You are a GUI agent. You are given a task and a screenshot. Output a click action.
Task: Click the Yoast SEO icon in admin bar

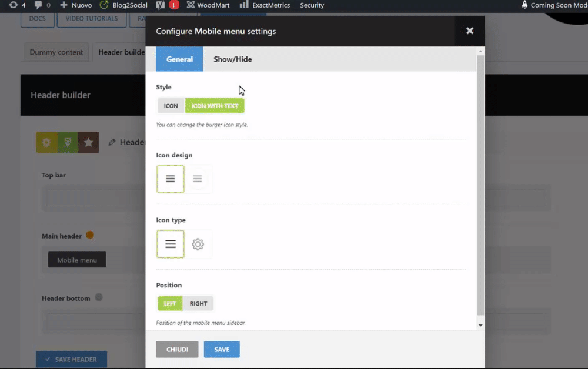click(x=160, y=5)
